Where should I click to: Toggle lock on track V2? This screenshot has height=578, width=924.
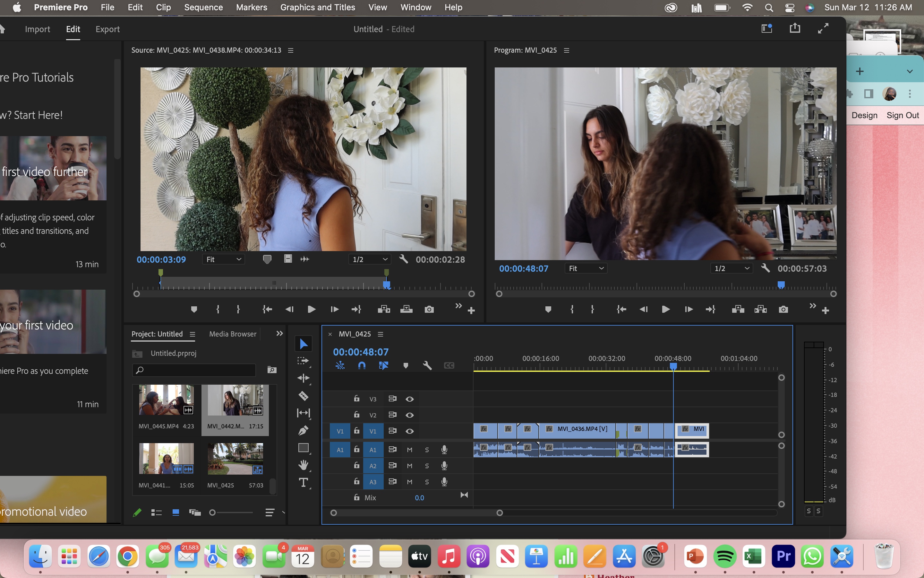click(x=357, y=415)
